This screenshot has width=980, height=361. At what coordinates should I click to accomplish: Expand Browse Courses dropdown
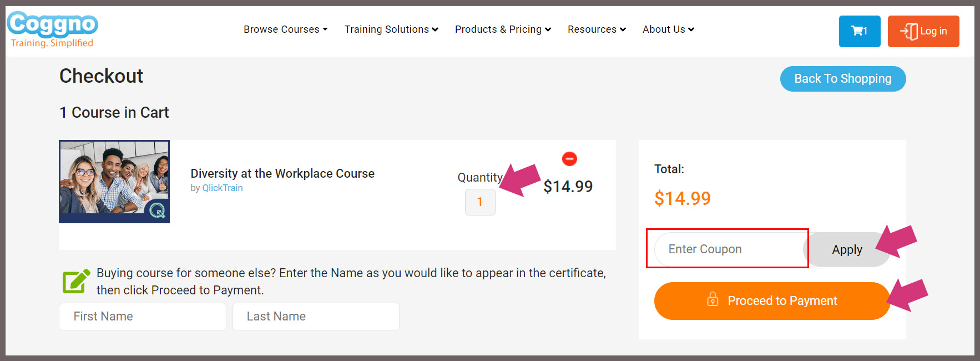[285, 29]
